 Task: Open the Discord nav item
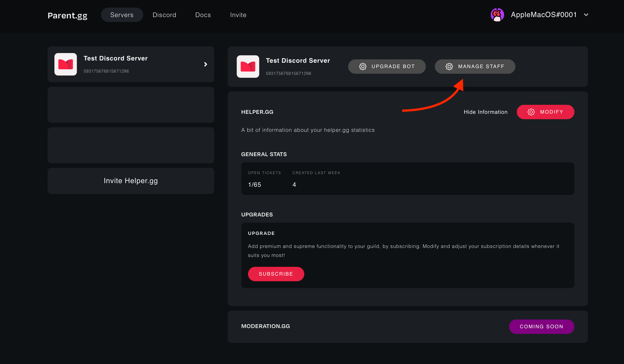pyautogui.click(x=164, y=15)
